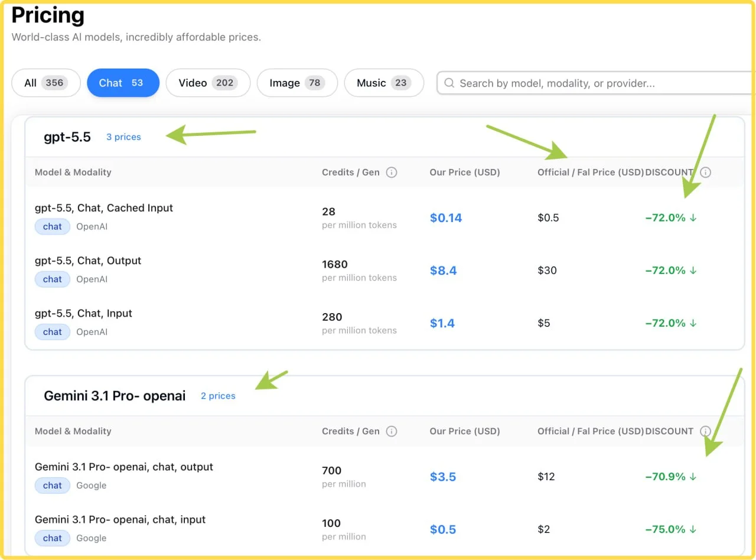Click chat tag under gpt-5.5 Cached Input

(x=52, y=227)
